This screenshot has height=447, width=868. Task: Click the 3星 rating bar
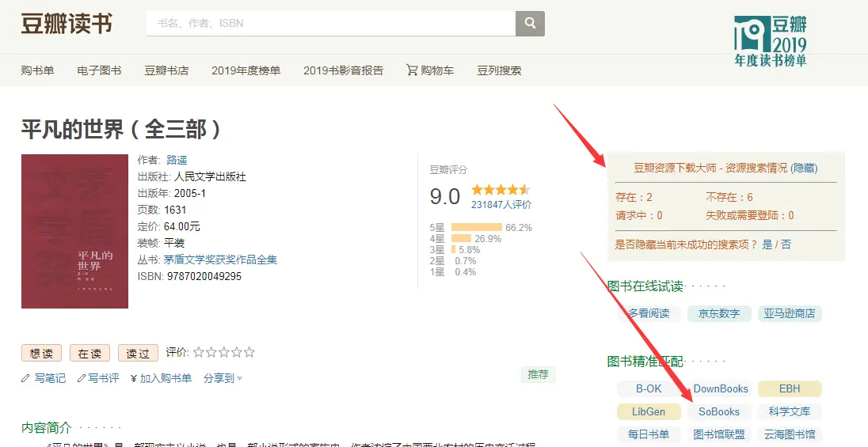point(453,249)
